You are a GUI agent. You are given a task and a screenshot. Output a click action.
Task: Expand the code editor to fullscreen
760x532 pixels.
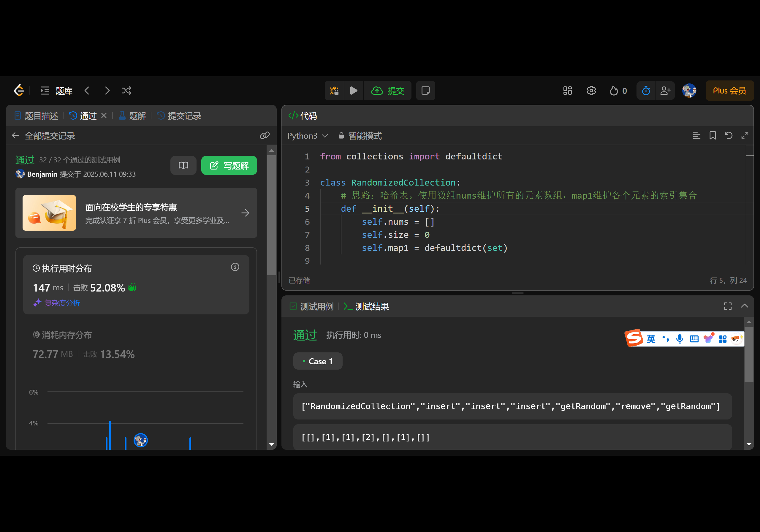click(x=745, y=135)
